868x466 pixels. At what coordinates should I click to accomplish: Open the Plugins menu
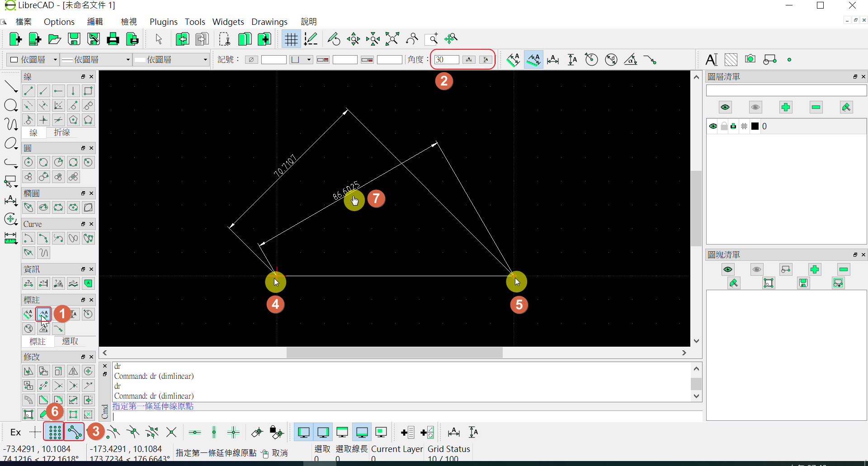pos(164,22)
